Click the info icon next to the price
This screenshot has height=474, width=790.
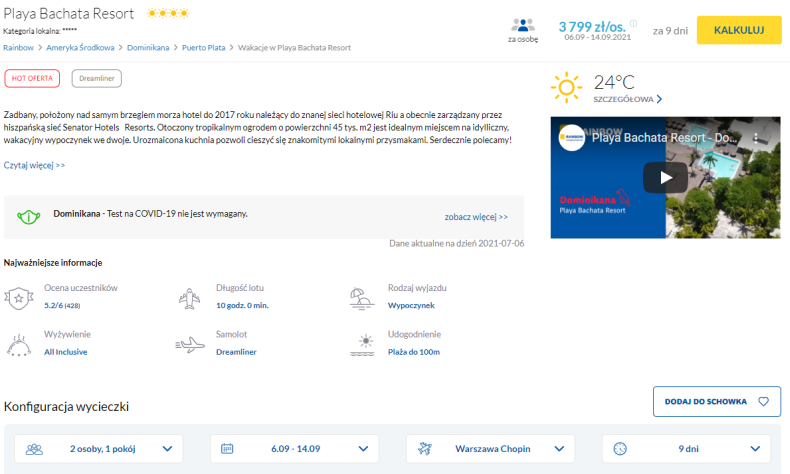coord(633,23)
